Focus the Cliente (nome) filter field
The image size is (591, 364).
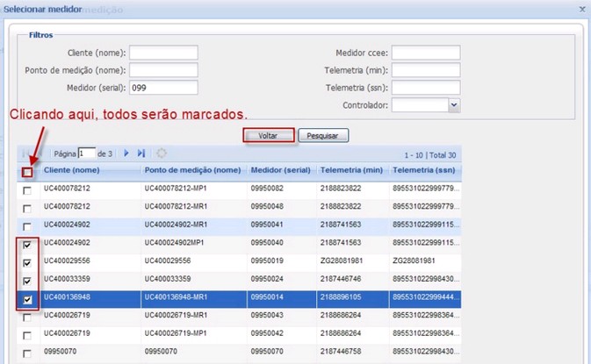pyautogui.click(x=163, y=53)
